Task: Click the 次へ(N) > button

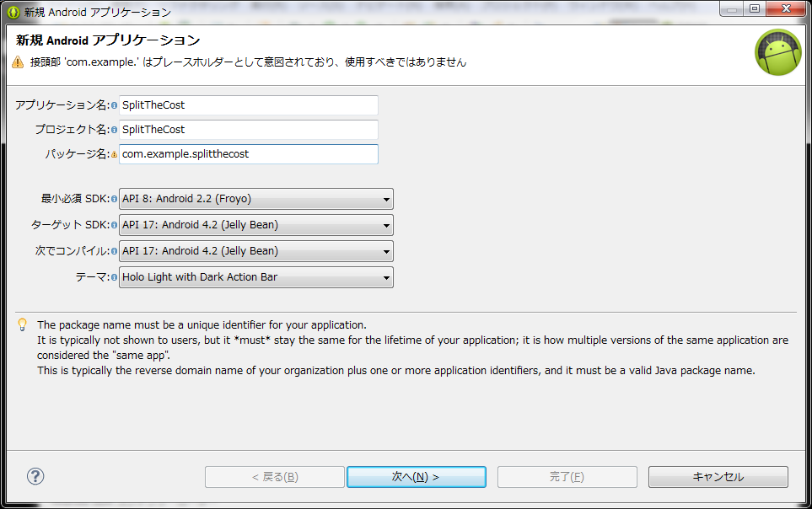Action: [x=417, y=477]
